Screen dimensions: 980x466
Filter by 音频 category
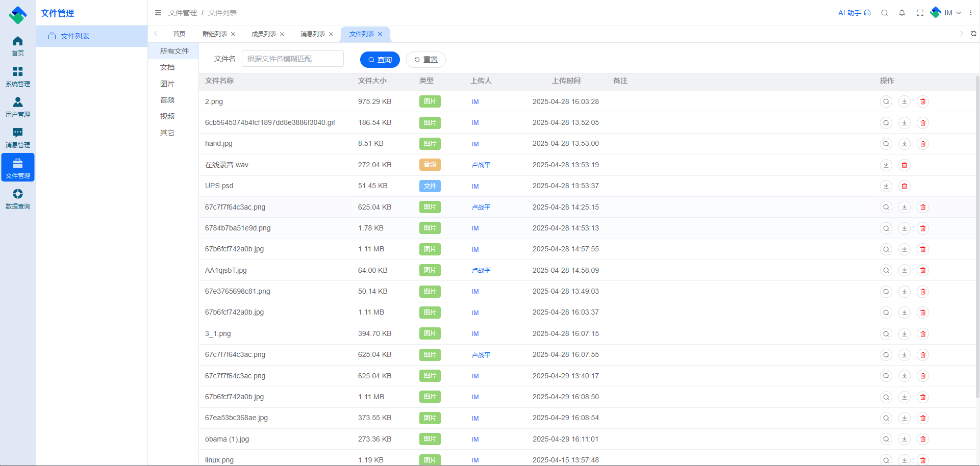[173, 100]
